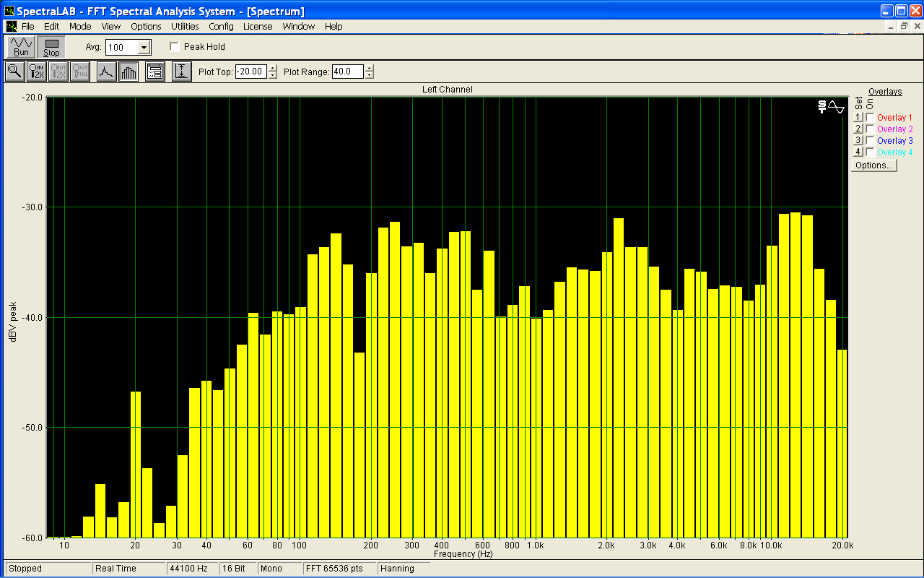Turn on Overlay 2 checkbox

coord(870,129)
